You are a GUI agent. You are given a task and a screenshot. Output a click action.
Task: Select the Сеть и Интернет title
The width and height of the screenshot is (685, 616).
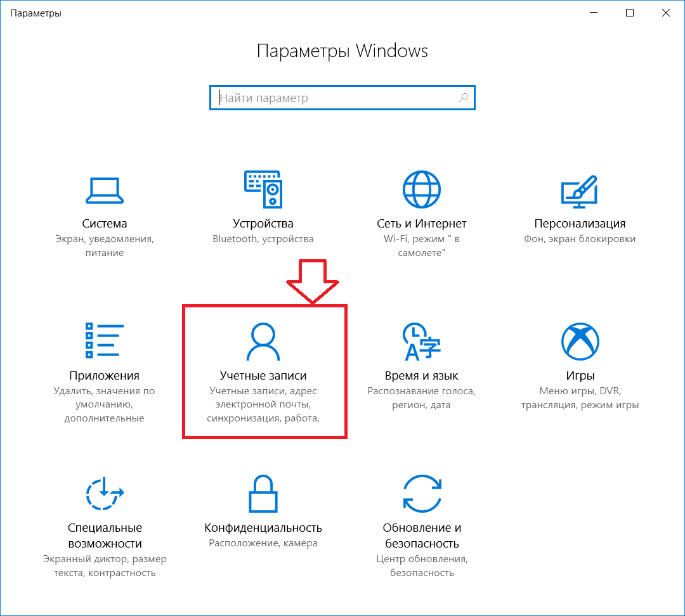(x=422, y=224)
